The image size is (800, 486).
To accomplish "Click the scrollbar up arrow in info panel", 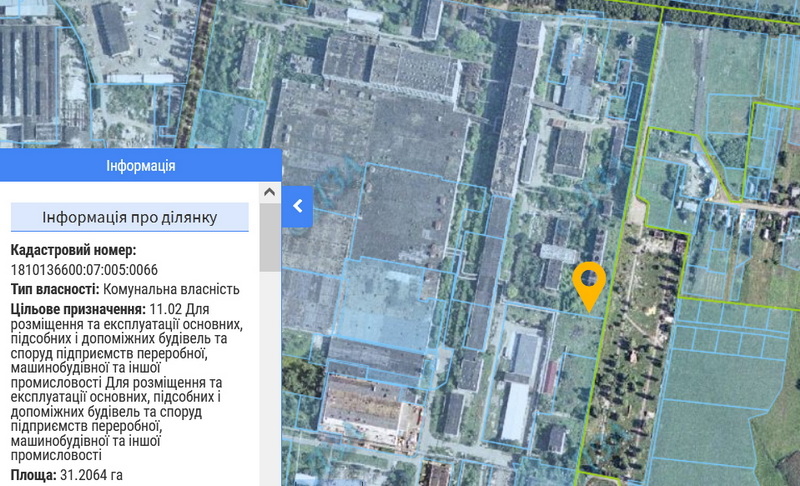I will click(270, 191).
